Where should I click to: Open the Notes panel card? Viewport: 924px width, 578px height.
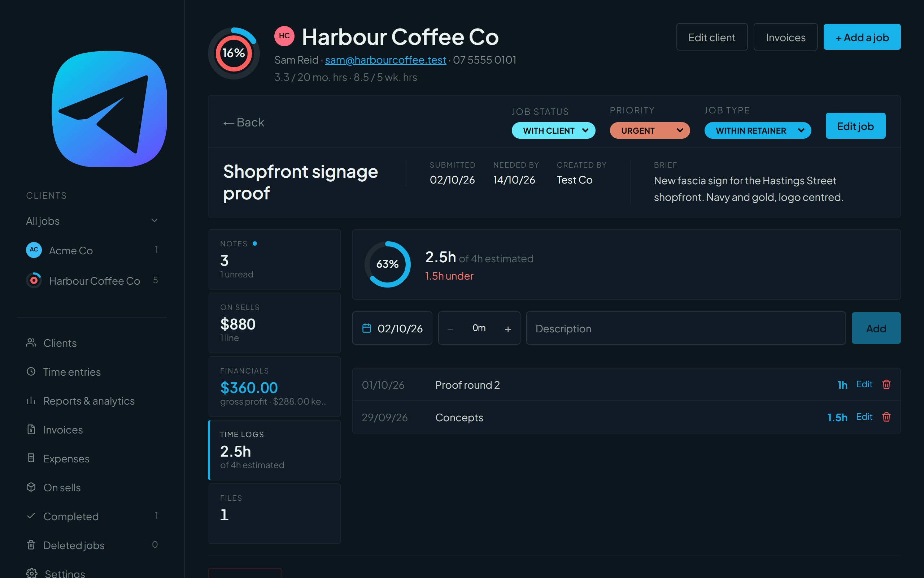[274, 259]
